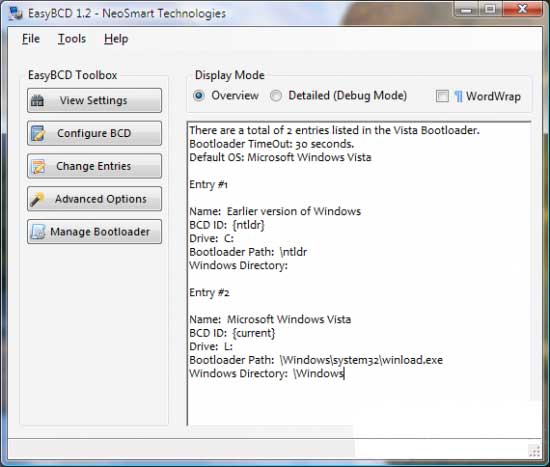
Task: Click 'Name: Earlier version of Windows'
Action: click(x=275, y=211)
